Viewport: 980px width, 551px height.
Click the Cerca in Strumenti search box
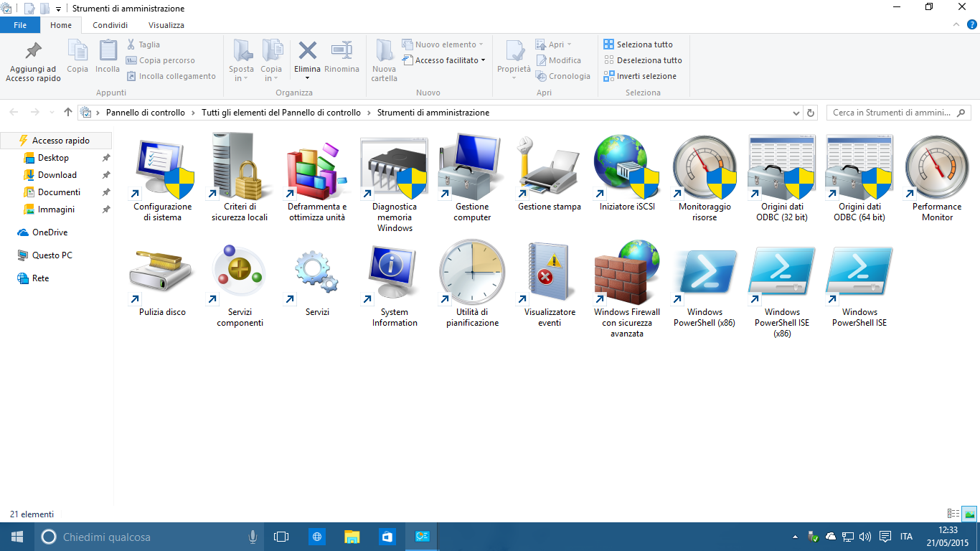point(898,113)
